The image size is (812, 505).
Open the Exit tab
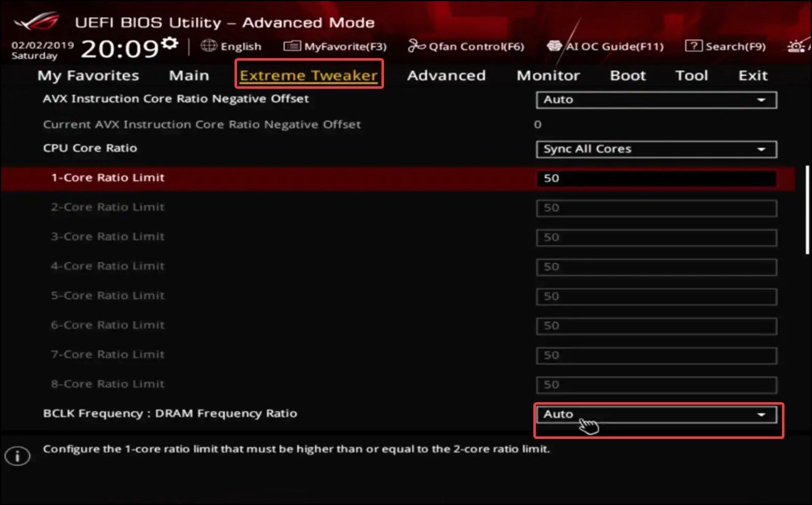pos(753,75)
